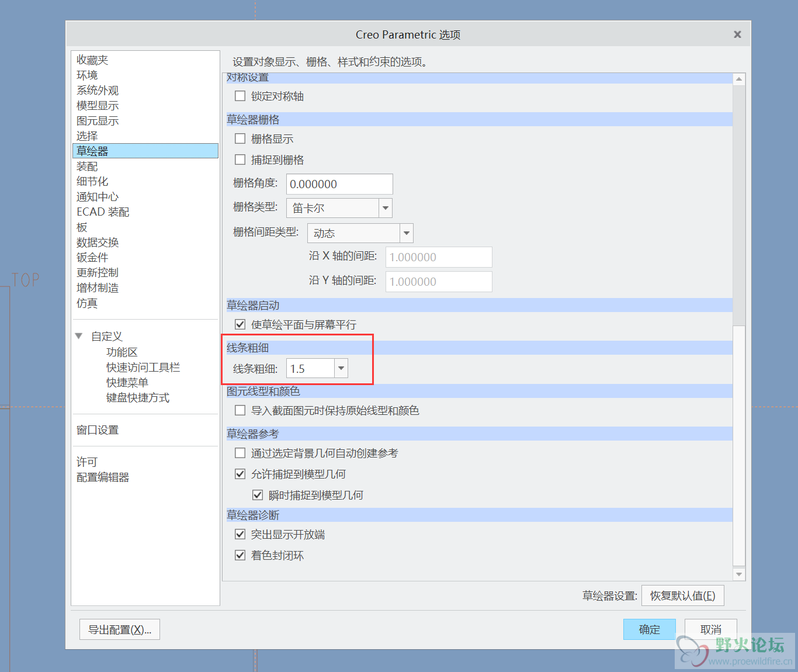Uncheck 允许捕捉到模型几何
This screenshot has height=672, width=798.
240,474
